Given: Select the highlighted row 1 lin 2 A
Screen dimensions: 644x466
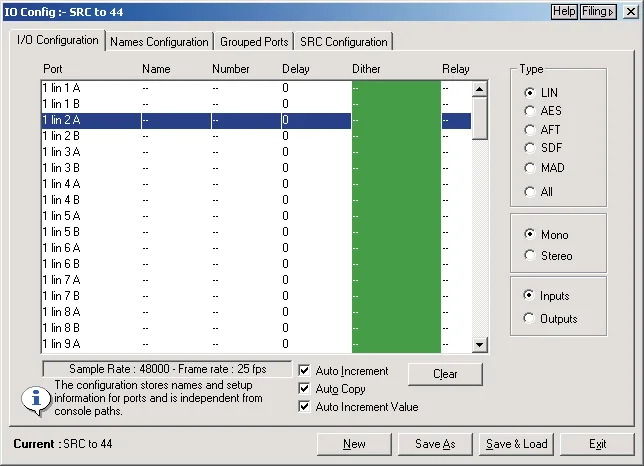Looking at the screenshot, I should (x=256, y=120).
